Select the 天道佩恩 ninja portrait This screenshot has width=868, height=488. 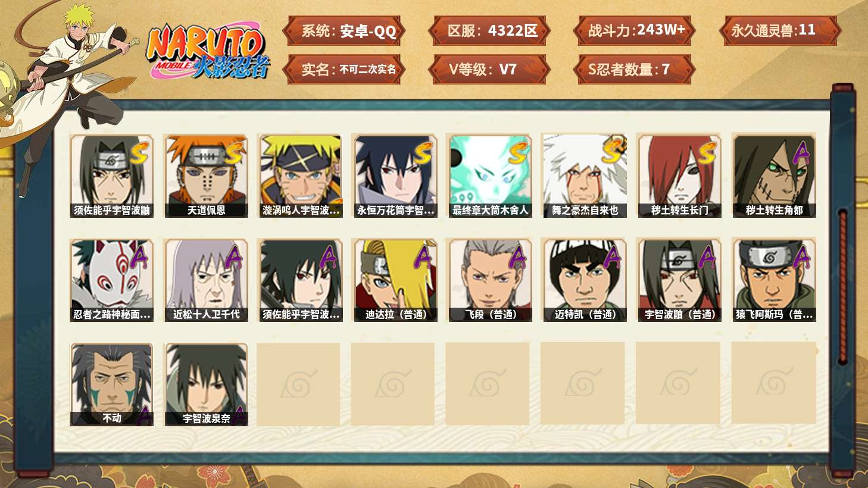(x=206, y=176)
